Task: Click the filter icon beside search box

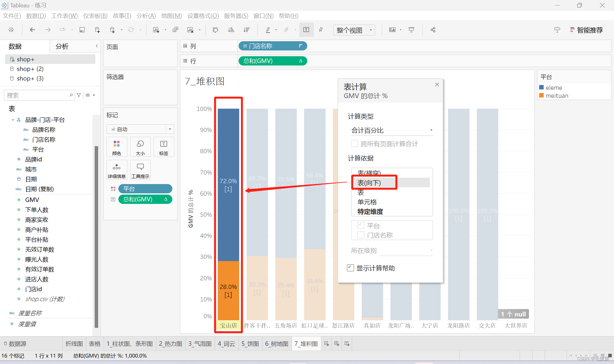Action: [x=79, y=95]
